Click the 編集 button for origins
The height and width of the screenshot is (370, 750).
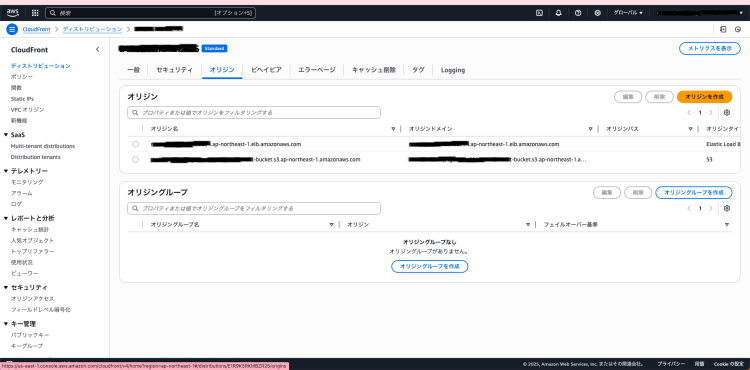coord(628,97)
